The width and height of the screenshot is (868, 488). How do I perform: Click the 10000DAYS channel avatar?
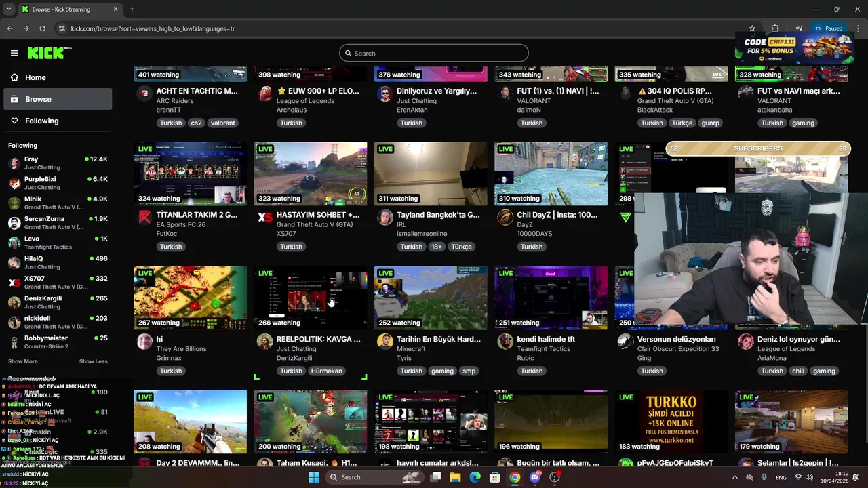[505, 217]
